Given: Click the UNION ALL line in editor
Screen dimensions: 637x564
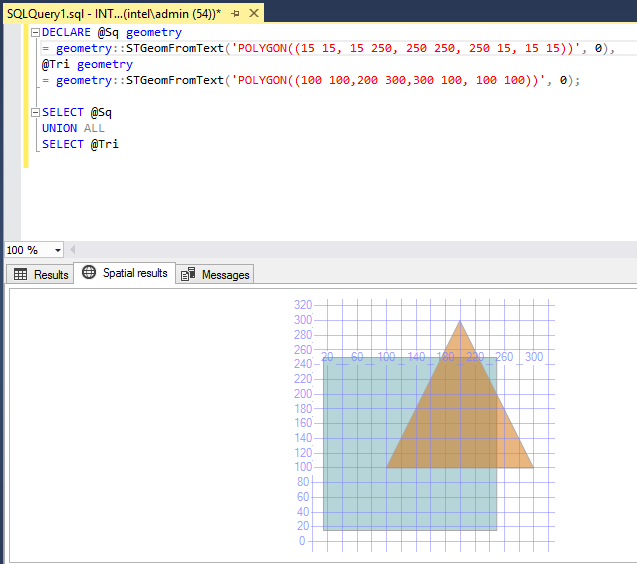Looking at the screenshot, I should click(73, 129).
